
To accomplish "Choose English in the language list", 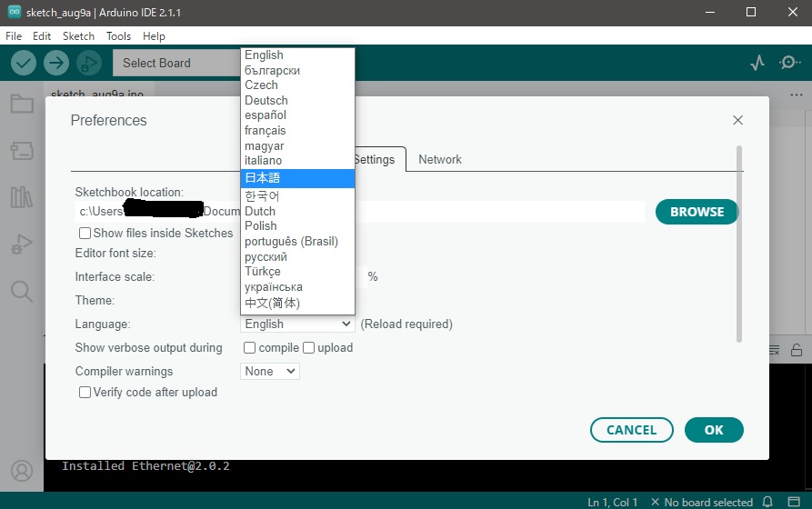I will tap(297, 55).
